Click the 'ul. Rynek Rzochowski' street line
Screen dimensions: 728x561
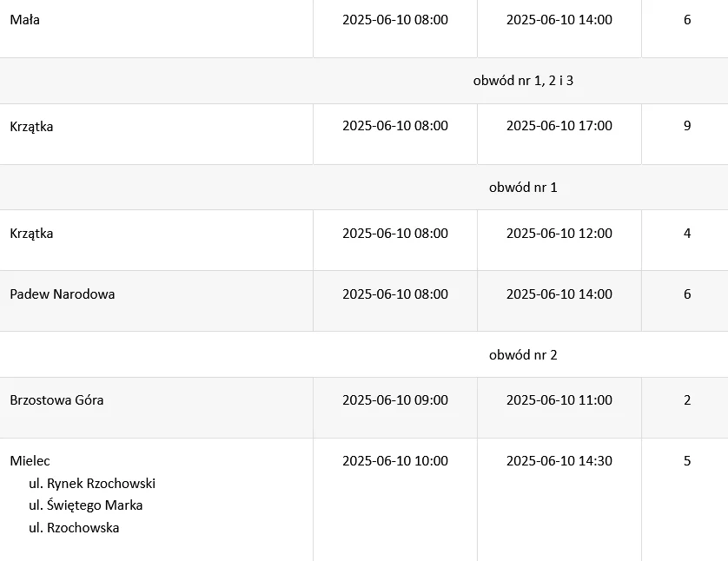coord(92,484)
